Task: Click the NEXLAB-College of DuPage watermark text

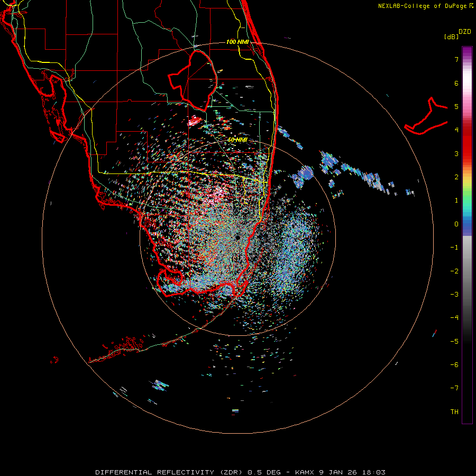Action: pyautogui.click(x=425, y=6)
